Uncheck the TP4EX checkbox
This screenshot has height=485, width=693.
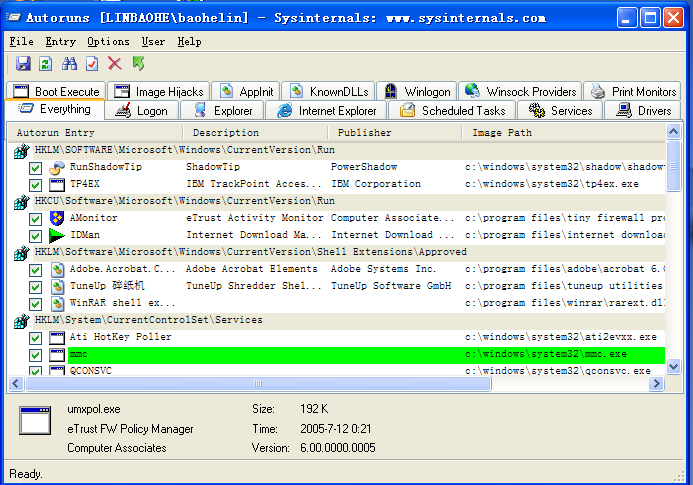(x=36, y=185)
